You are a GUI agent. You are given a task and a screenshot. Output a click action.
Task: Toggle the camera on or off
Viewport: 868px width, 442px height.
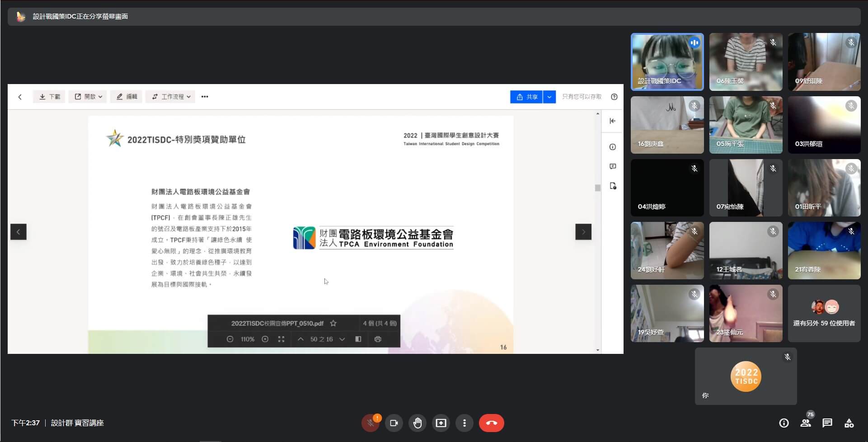(394, 423)
